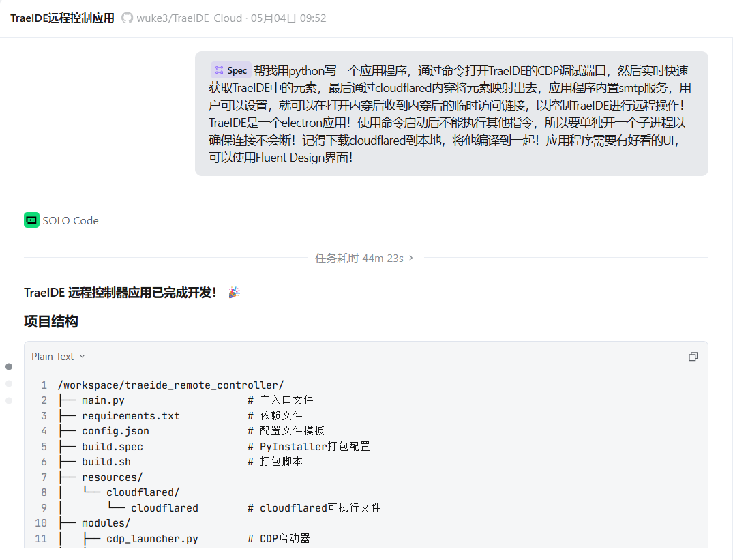Click the TraeIDE 远程控制器应用已完成开发 text

point(120,293)
